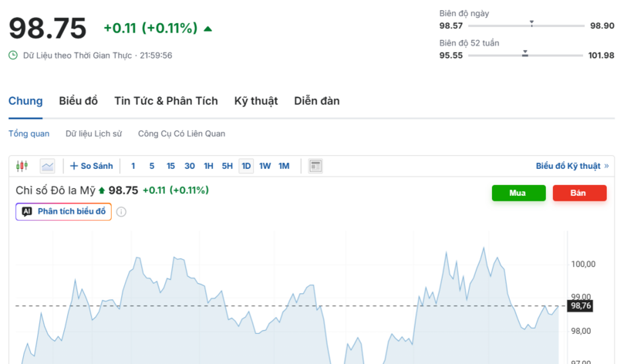Switch to the area chart icon

48,166
